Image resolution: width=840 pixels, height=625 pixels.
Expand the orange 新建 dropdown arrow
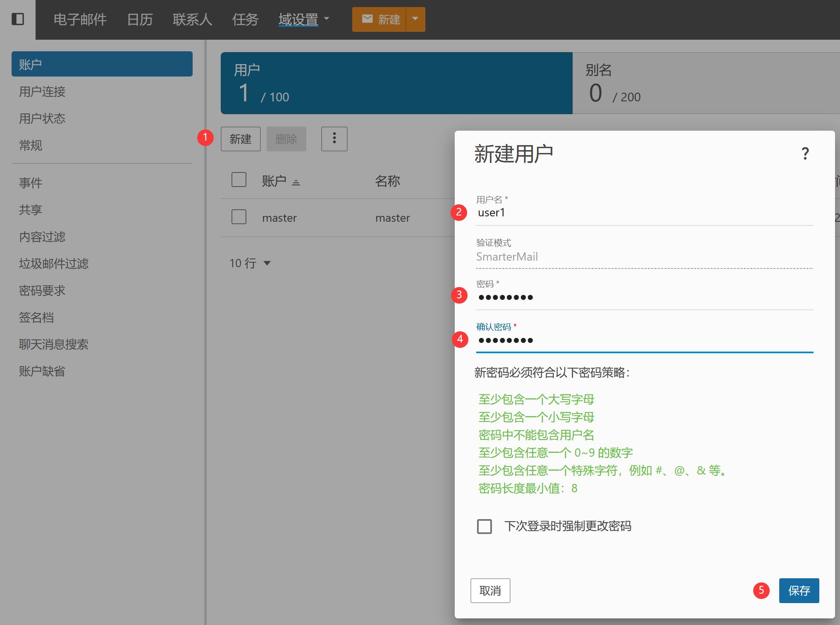(x=415, y=19)
